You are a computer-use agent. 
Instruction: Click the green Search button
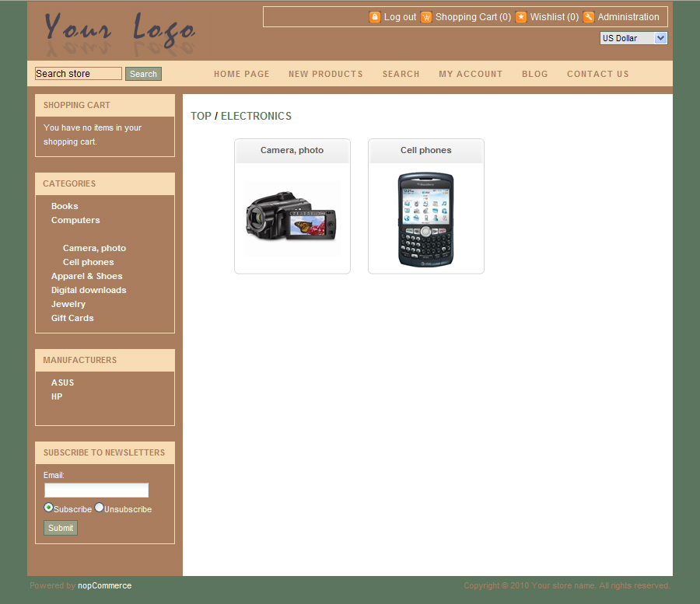click(x=143, y=74)
